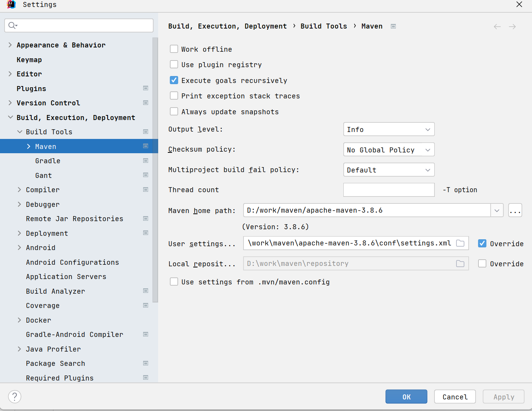Click the project-level icon on the Maven row
Screen dimensions: 532x411
[x=145, y=146]
